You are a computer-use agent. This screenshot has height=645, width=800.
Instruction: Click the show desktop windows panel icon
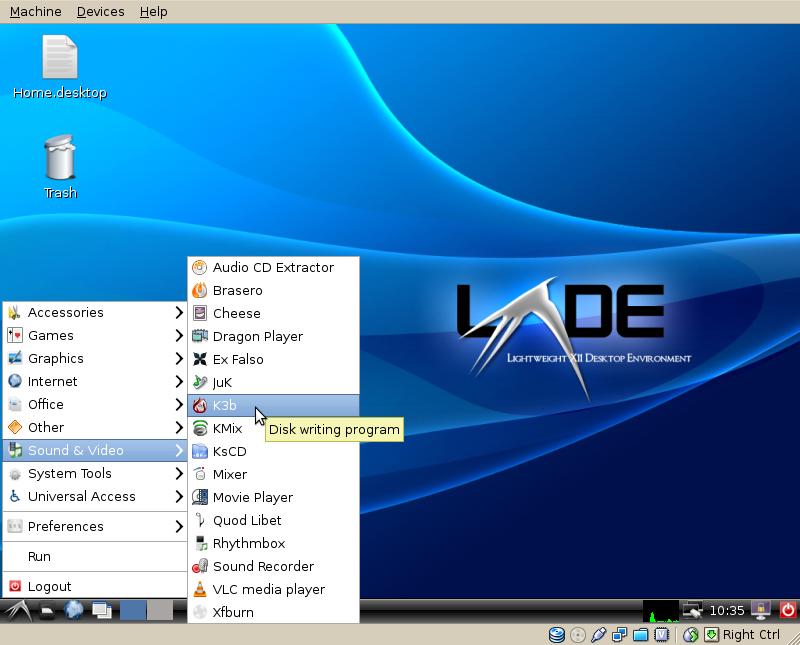tap(102, 610)
